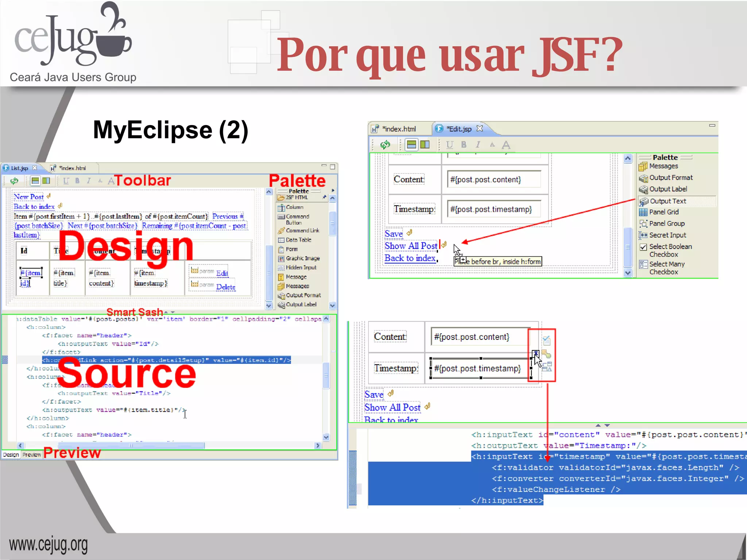Pick Hidden Input in left Palette

(297, 268)
